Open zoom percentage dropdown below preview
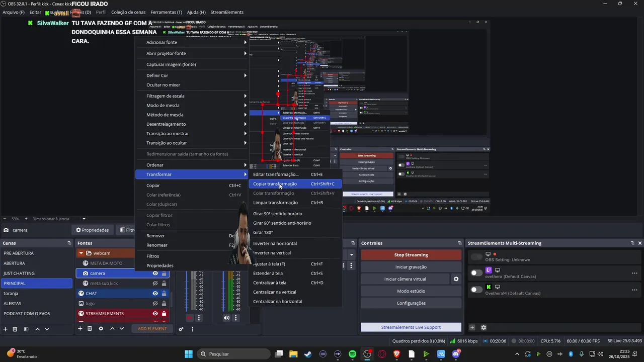This screenshot has width=644, height=362. coord(84,219)
